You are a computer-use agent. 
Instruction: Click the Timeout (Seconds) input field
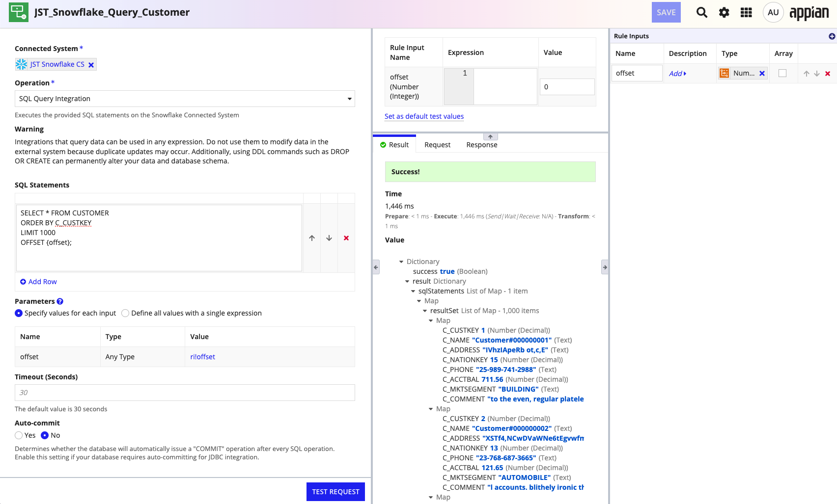(185, 393)
